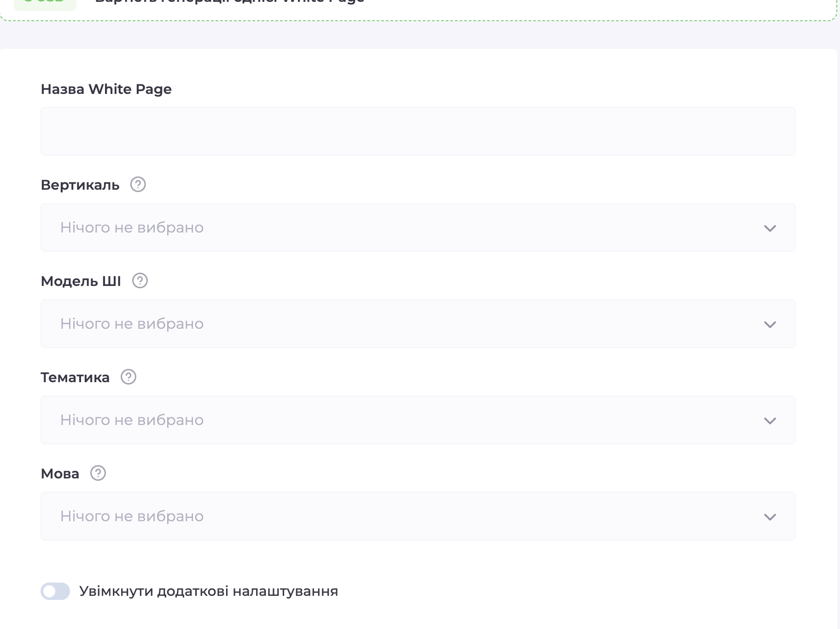Open the Вертикаль dropdown via its placeholder text
The image size is (840, 629).
pos(132,227)
